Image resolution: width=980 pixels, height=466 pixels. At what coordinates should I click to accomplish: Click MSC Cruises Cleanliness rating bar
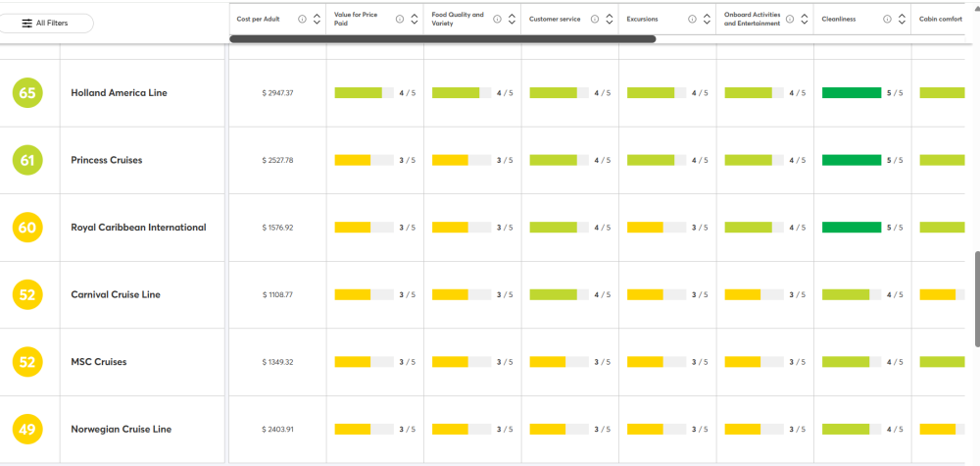pos(852,362)
